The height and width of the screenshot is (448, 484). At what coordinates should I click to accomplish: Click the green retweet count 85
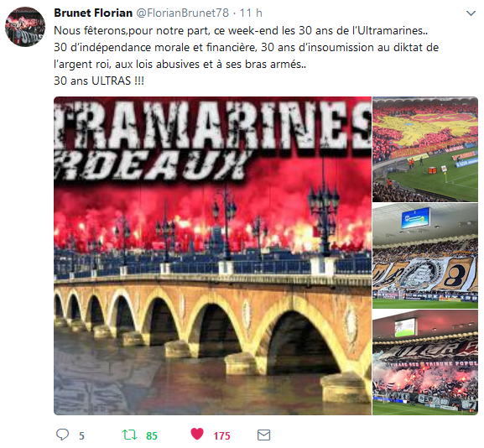pos(152,435)
